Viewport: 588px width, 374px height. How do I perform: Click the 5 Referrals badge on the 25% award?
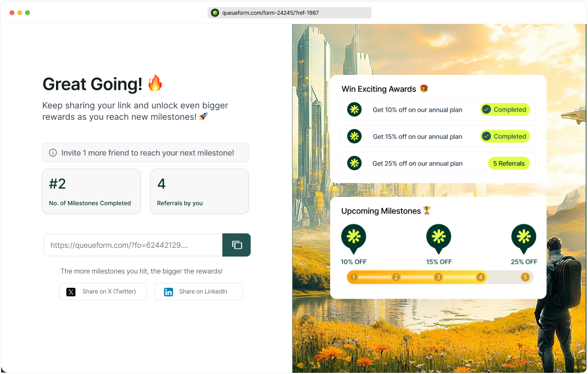pyautogui.click(x=509, y=163)
